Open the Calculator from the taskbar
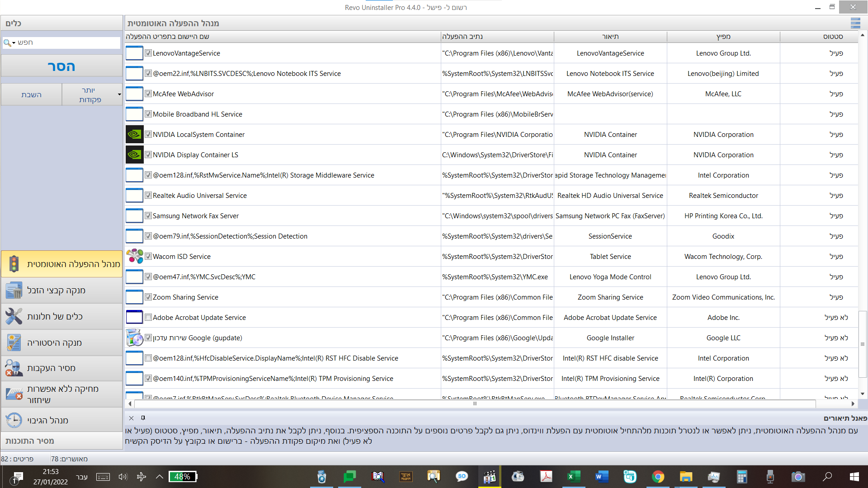The image size is (868, 488). (742, 477)
